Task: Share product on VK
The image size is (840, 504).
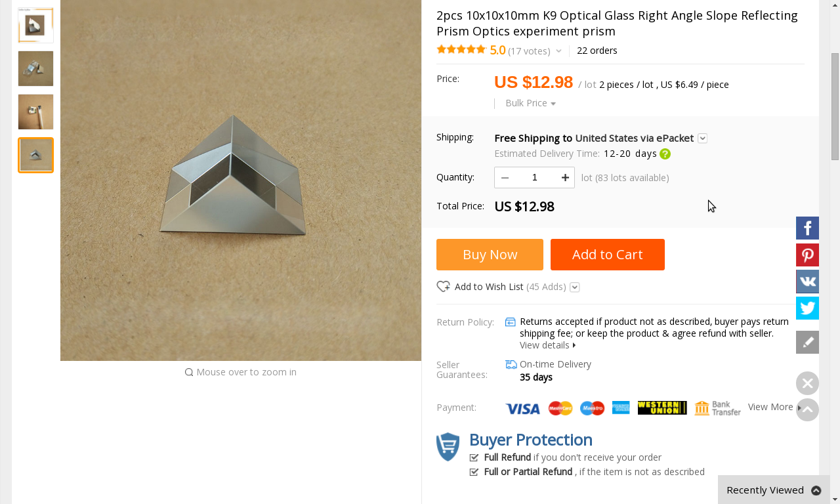Action: coord(807,282)
